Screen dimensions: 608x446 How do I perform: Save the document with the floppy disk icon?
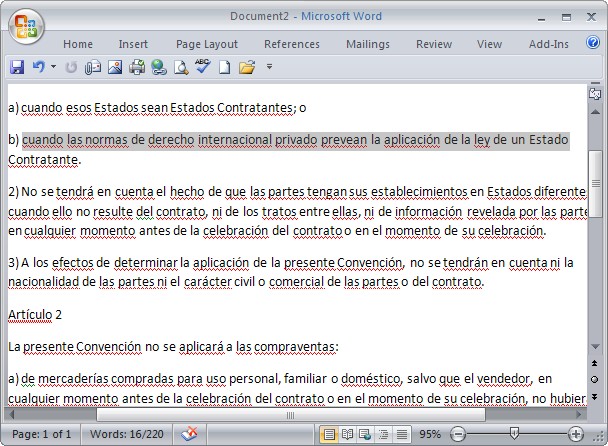pyautogui.click(x=17, y=67)
